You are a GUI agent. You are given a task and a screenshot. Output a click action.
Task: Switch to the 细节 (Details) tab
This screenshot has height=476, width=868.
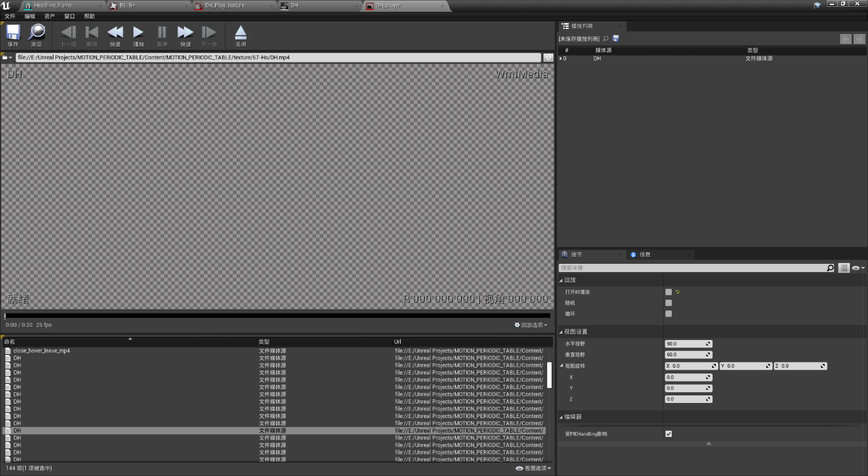point(576,254)
